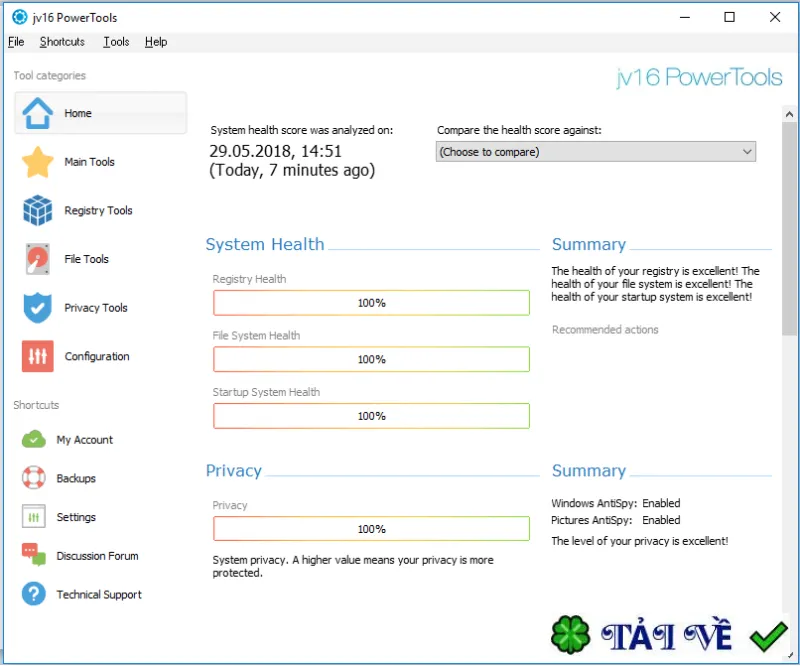The height and width of the screenshot is (666, 800).
Task: Open the Settings shortcut label
Action: [76, 517]
